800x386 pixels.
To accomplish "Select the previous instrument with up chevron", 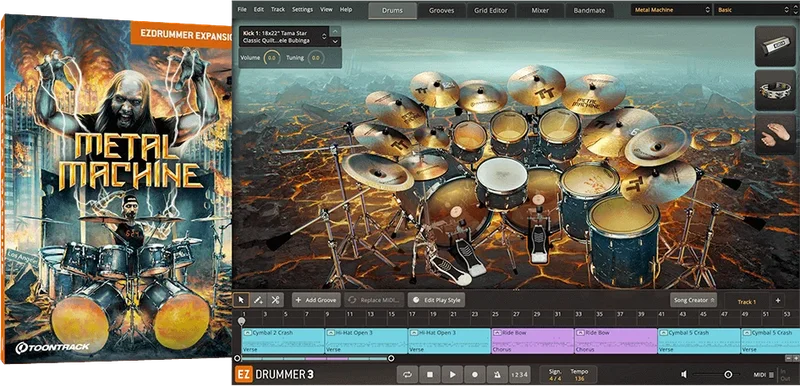I will point(335,32).
